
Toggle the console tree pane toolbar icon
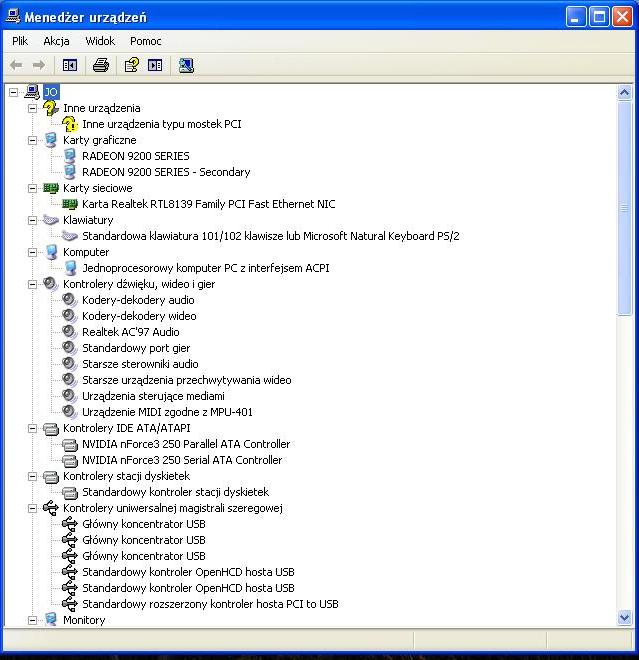pos(70,65)
